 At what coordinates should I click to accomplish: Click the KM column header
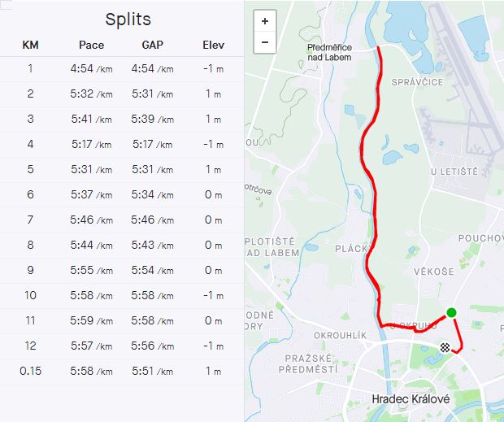click(31, 45)
